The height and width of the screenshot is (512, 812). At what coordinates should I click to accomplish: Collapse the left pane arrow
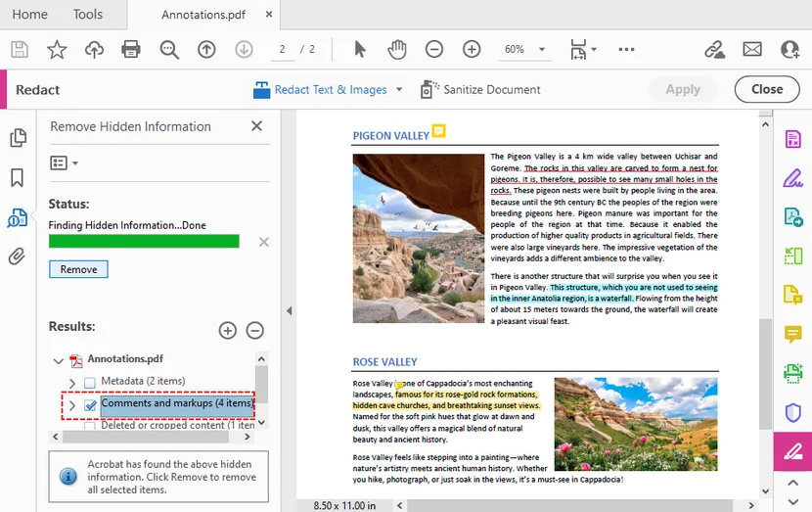tap(289, 311)
